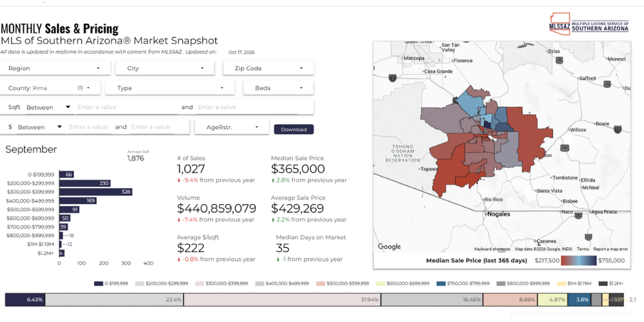The image size is (644, 322).
Task: Click the $600,000-$699,999 legend color swatch
Action: click(381, 283)
